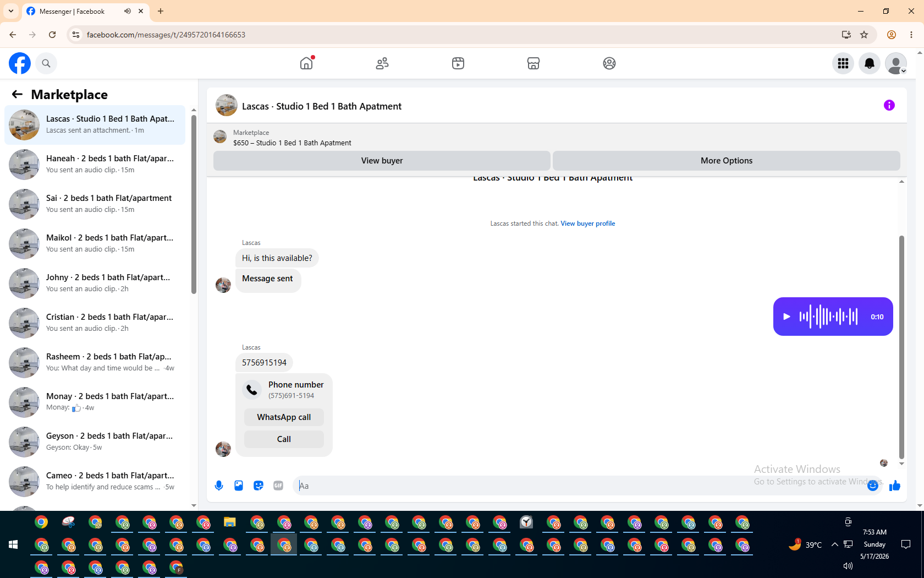Screen dimensions: 924x578
Task: Open the Cameo 2 beds conversation
Action: click(95, 482)
